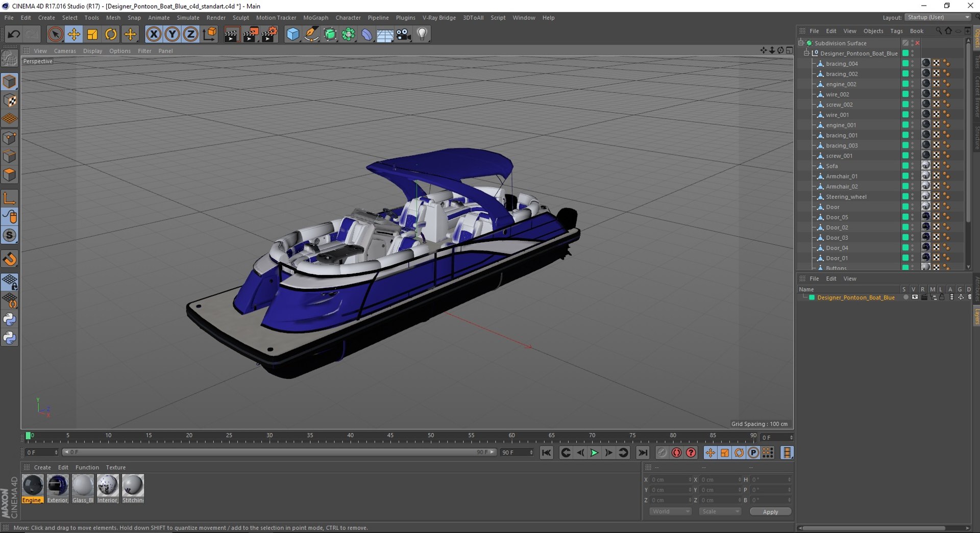Toggle Y axis lock
The width and height of the screenshot is (980, 533).
click(172, 34)
